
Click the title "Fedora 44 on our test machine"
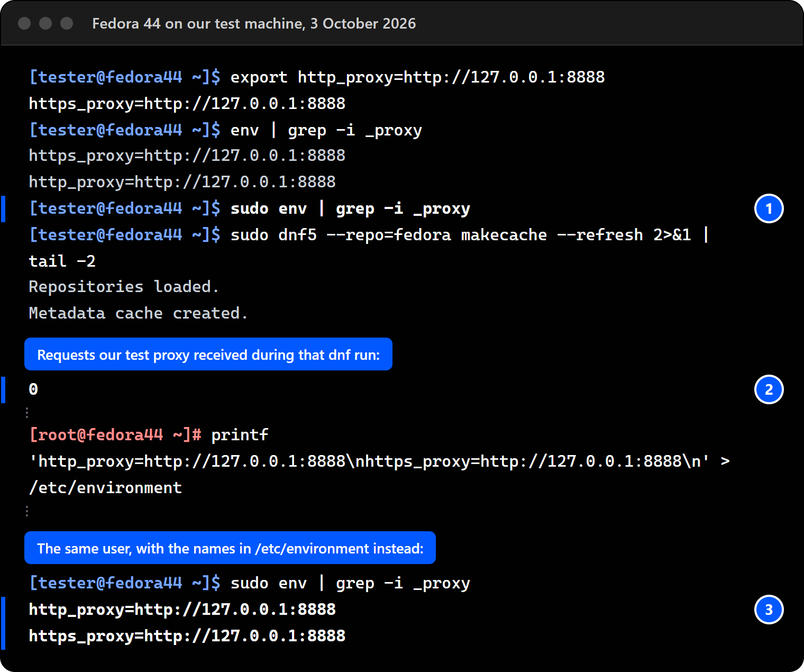pyautogui.click(x=198, y=24)
